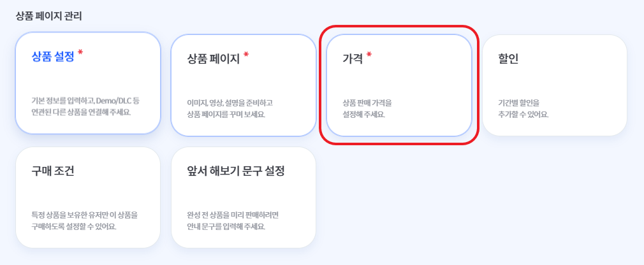644x265 pixels.
Task: Click the 특정 상품을 보유한 유저만 description
Action: point(85,220)
